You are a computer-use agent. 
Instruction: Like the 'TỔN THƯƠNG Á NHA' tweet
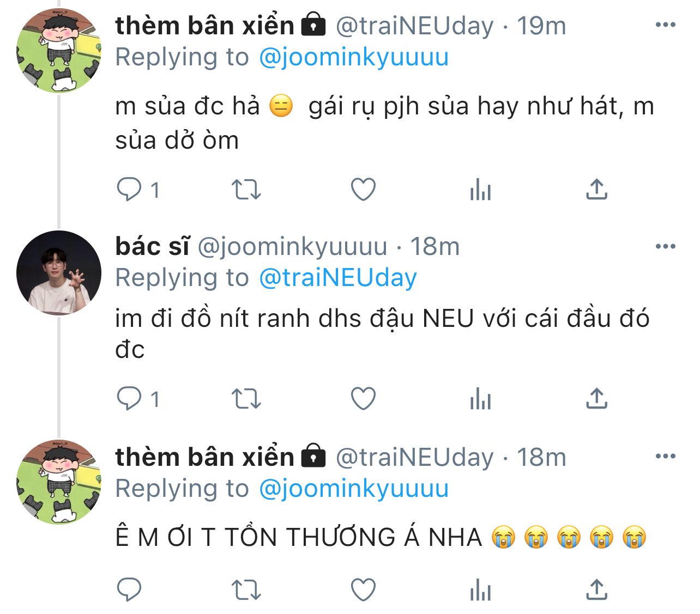[363, 590]
